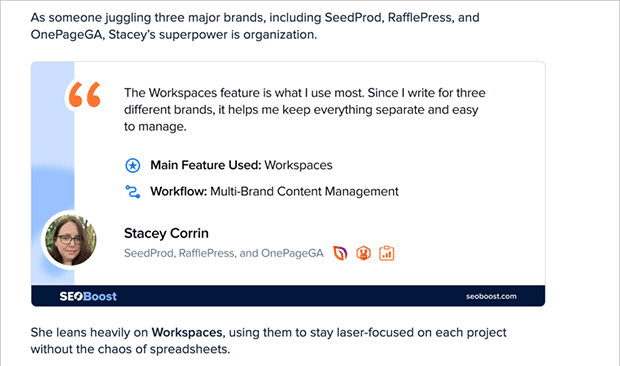Screen dimensions: 620x366
Task: Click the RafflePress hexagon logo icon
Action: point(363,253)
